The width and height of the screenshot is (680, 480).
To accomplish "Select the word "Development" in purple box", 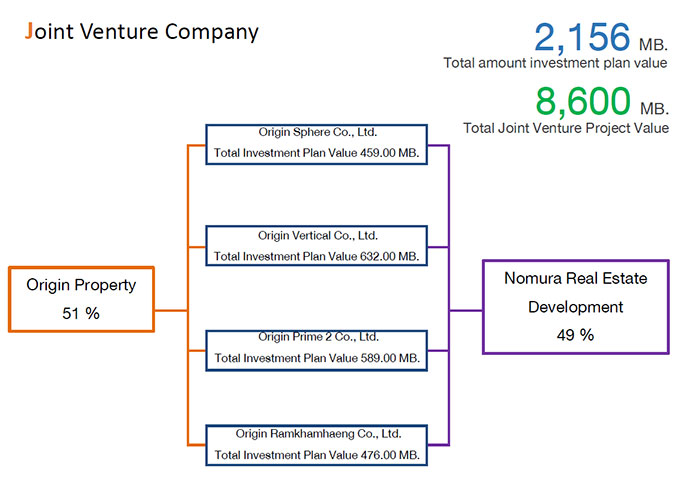I will click(574, 307).
